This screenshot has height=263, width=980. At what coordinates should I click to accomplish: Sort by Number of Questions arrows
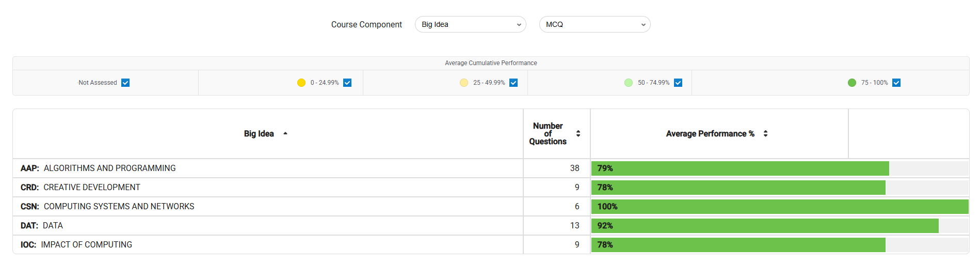click(578, 133)
